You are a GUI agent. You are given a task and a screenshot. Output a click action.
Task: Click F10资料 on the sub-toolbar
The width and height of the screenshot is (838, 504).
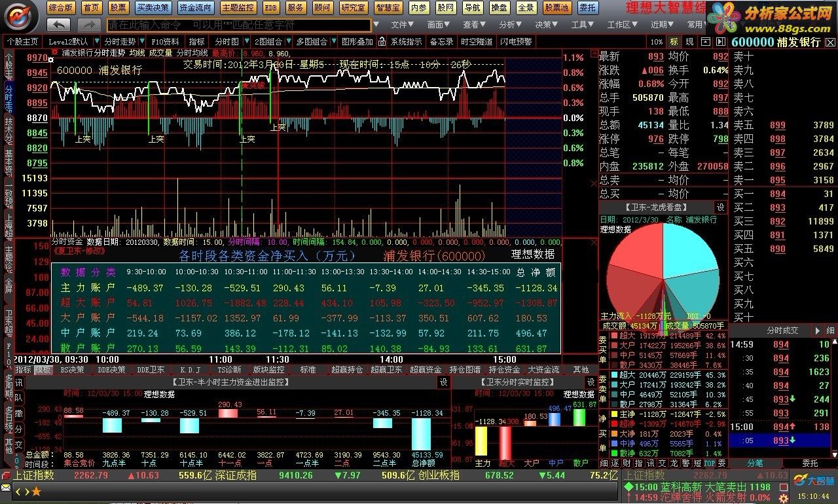coord(165,41)
